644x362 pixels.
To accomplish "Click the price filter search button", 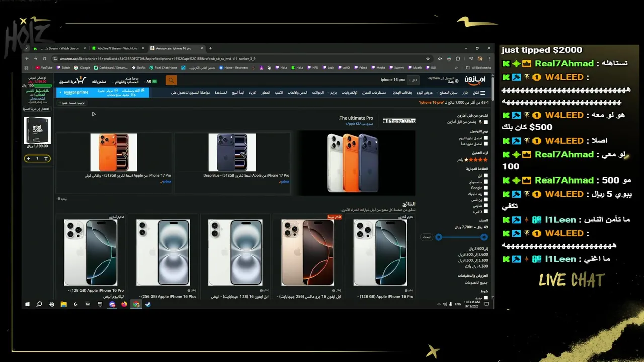I will 427,237.
